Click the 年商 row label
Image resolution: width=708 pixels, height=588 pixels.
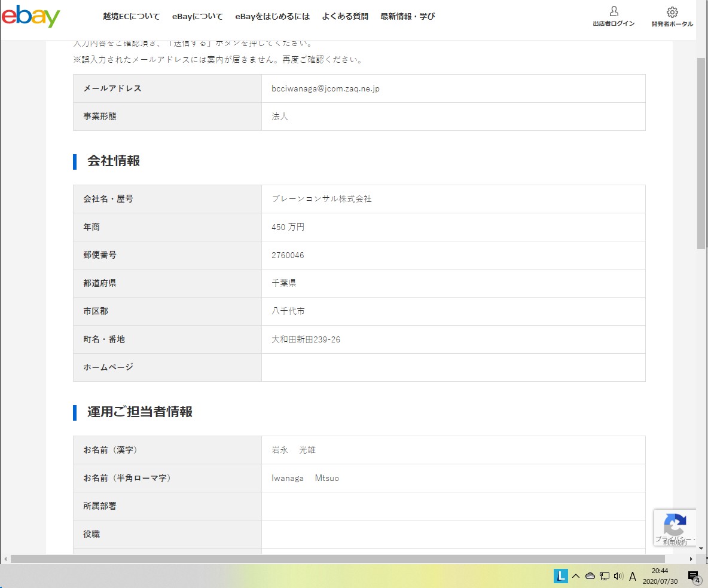click(x=91, y=227)
